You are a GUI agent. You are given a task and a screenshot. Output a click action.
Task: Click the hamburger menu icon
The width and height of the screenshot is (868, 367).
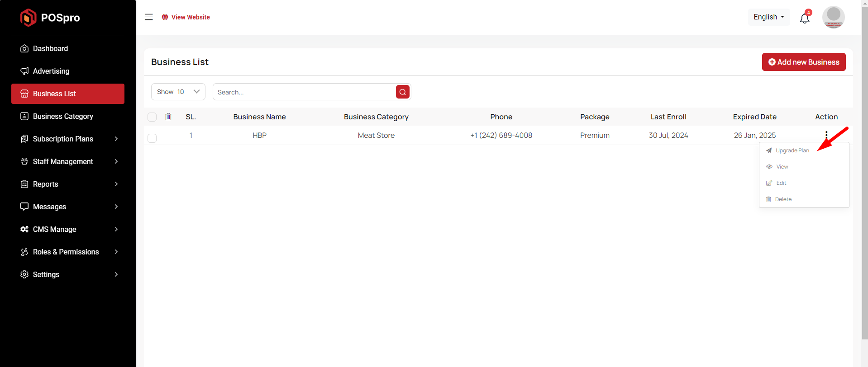click(x=148, y=17)
